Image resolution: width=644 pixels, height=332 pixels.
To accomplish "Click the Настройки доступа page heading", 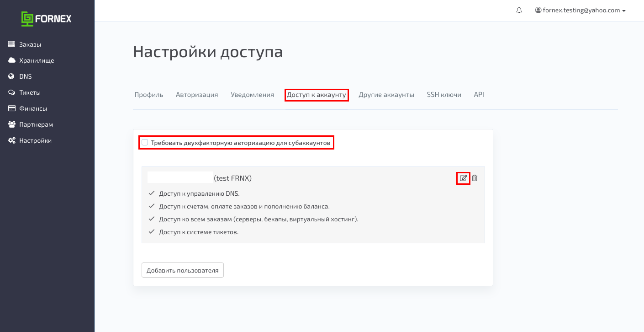I will click(208, 52).
